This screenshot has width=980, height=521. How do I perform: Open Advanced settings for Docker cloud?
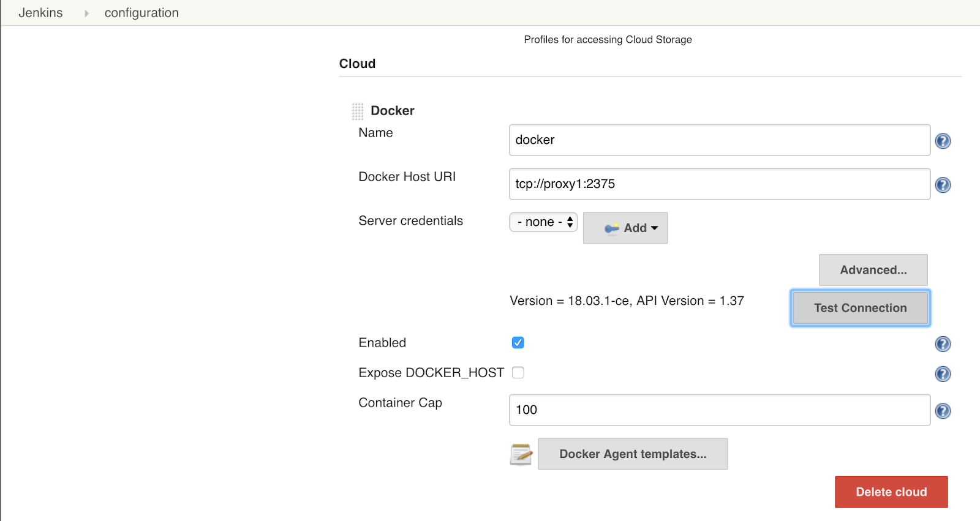point(873,270)
